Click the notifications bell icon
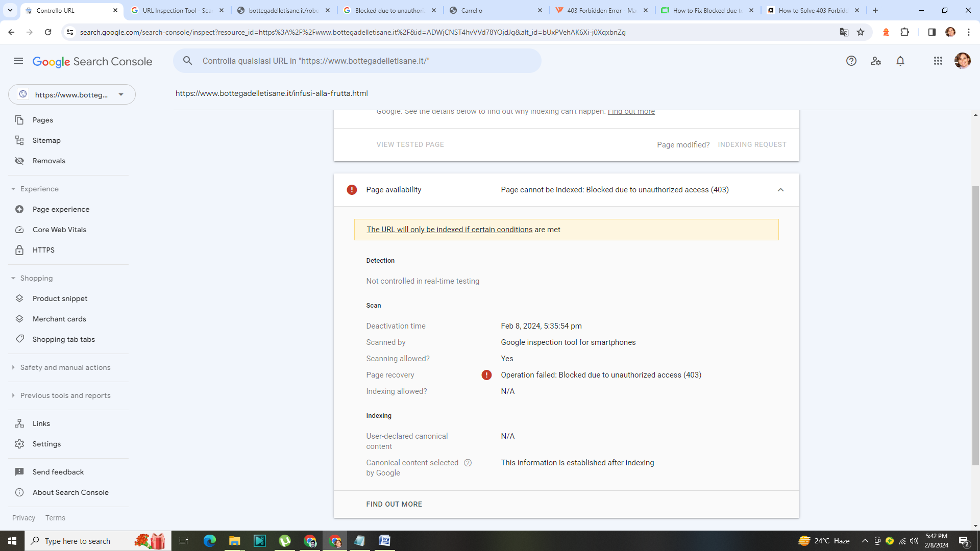Image resolution: width=980 pixels, height=551 pixels. pyautogui.click(x=900, y=61)
